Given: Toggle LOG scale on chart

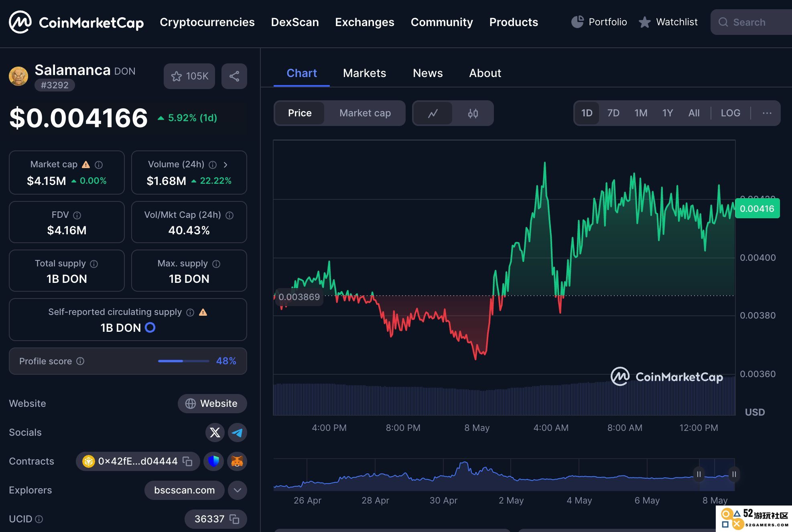Looking at the screenshot, I should point(730,113).
